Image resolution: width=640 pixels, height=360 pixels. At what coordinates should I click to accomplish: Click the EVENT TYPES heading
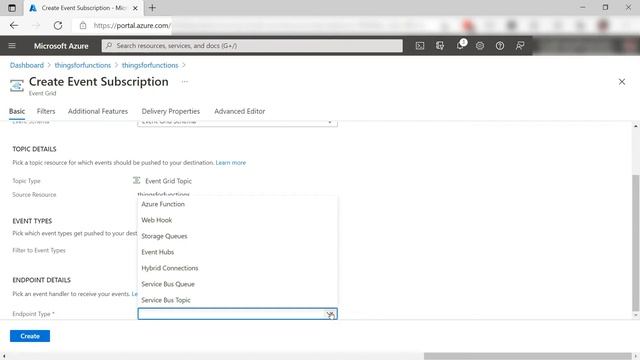[x=32, y=221]
